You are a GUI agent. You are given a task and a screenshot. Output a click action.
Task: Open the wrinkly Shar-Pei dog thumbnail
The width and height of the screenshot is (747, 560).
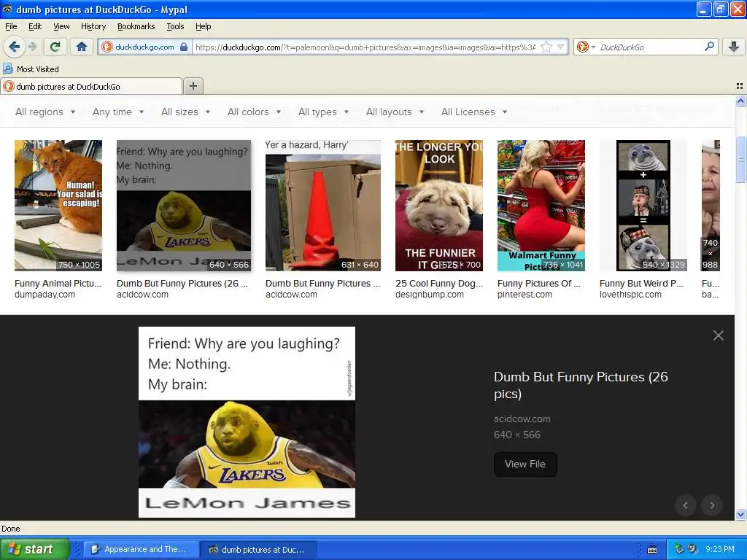click(x=438, y=205)
